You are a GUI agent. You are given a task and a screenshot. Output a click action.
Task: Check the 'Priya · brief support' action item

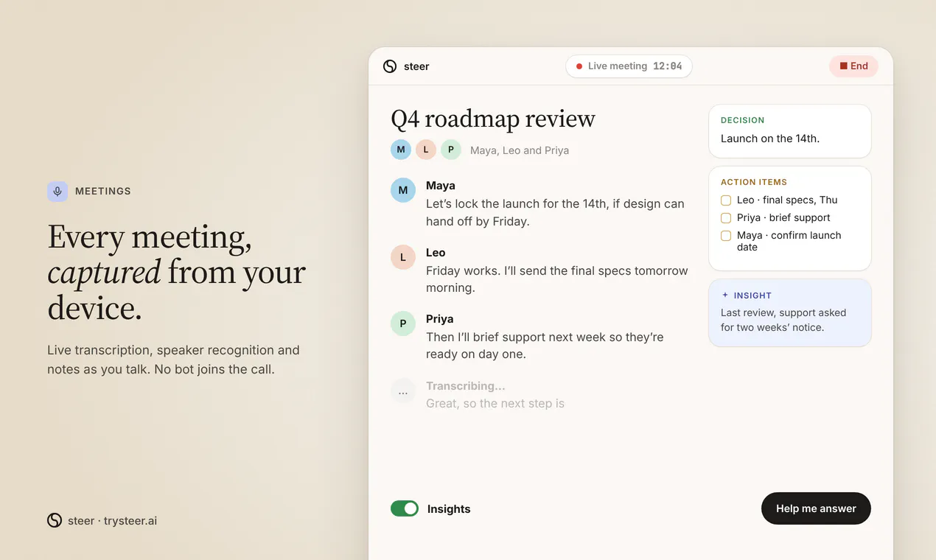[x=726, y=218]
